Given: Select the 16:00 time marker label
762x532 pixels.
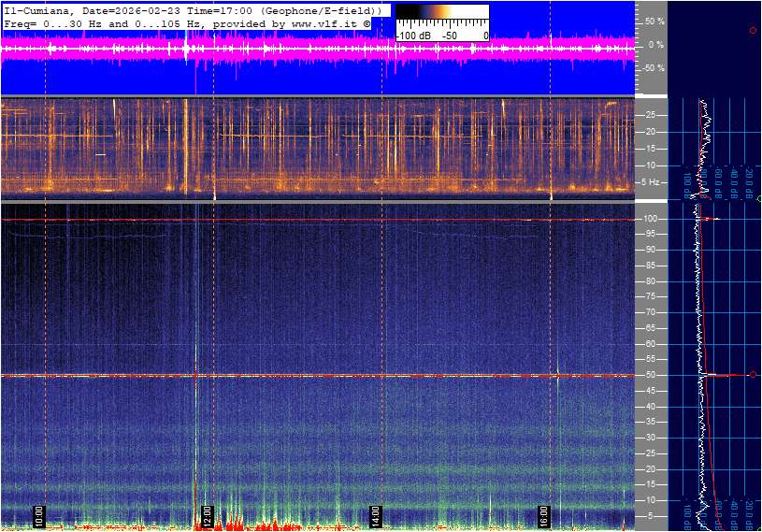Looking at the screenshot, I should coord(544,515).
